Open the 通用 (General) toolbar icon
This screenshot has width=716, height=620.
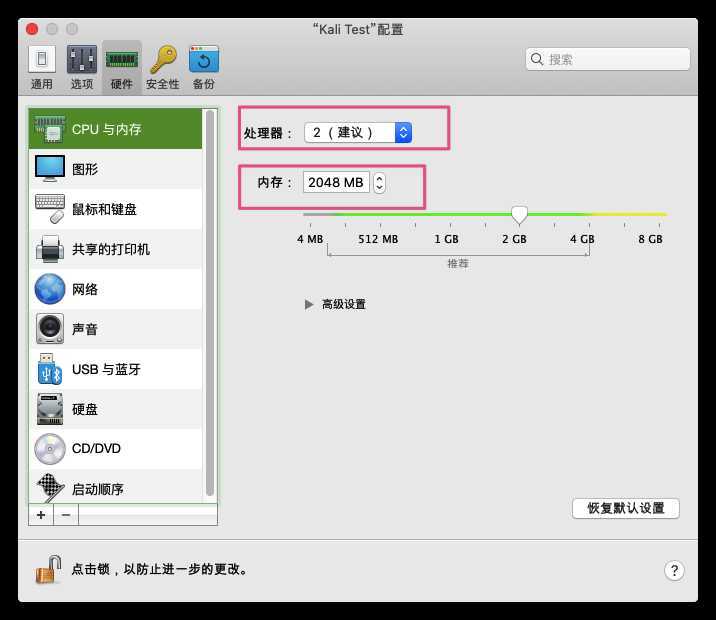click(x=42, y=59)
